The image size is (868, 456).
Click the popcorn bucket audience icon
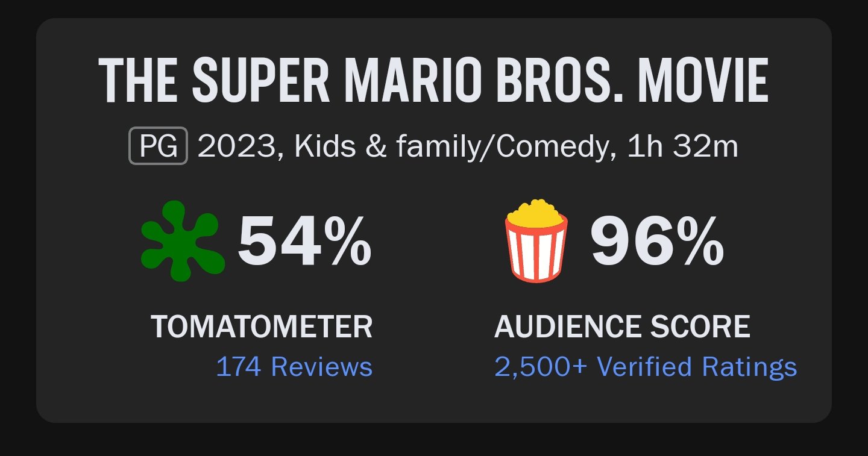click(536, 241)
